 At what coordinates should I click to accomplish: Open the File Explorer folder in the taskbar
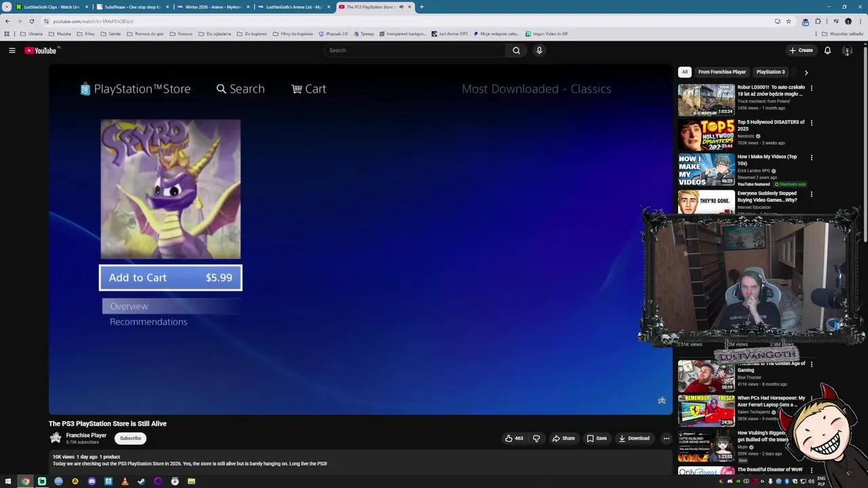191,481
